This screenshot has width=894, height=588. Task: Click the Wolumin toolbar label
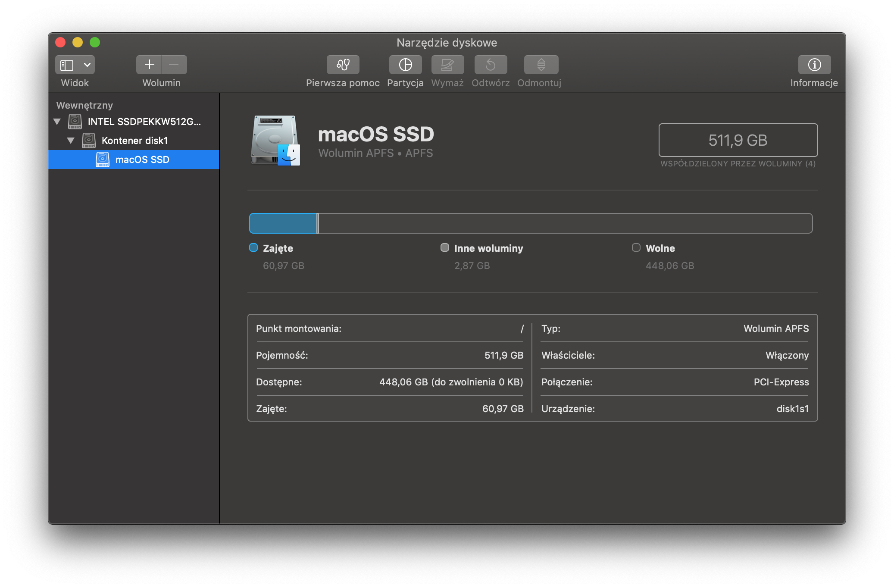tap(162, 83)
